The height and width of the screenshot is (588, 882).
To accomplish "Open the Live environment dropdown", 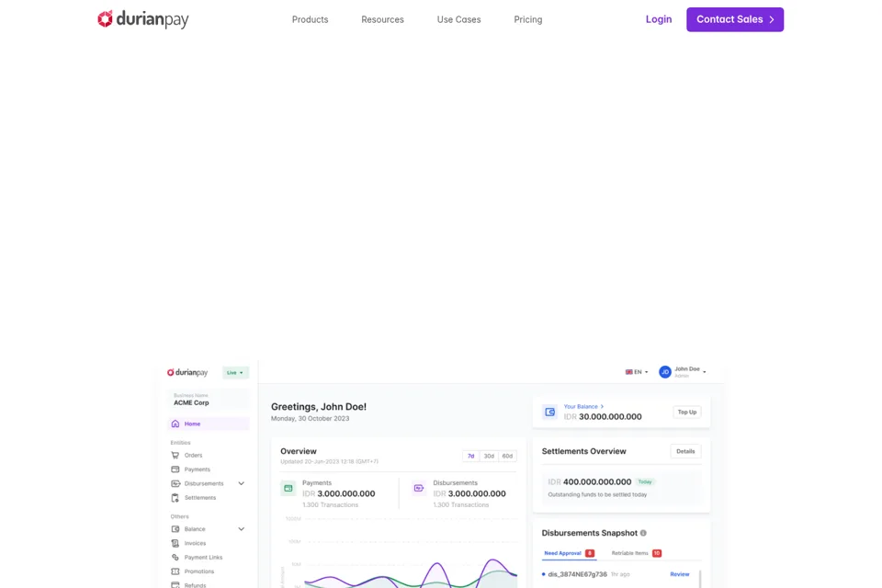I will point(235,372).
